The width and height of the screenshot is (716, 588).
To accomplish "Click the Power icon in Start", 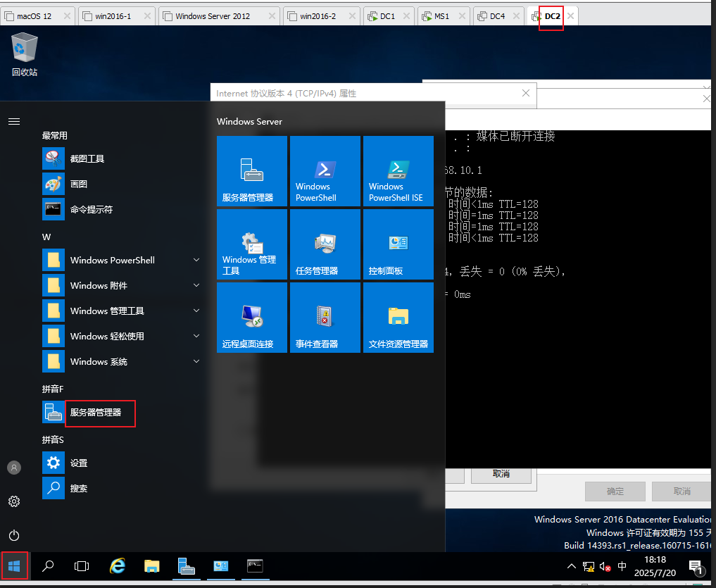I will point(14,535).
